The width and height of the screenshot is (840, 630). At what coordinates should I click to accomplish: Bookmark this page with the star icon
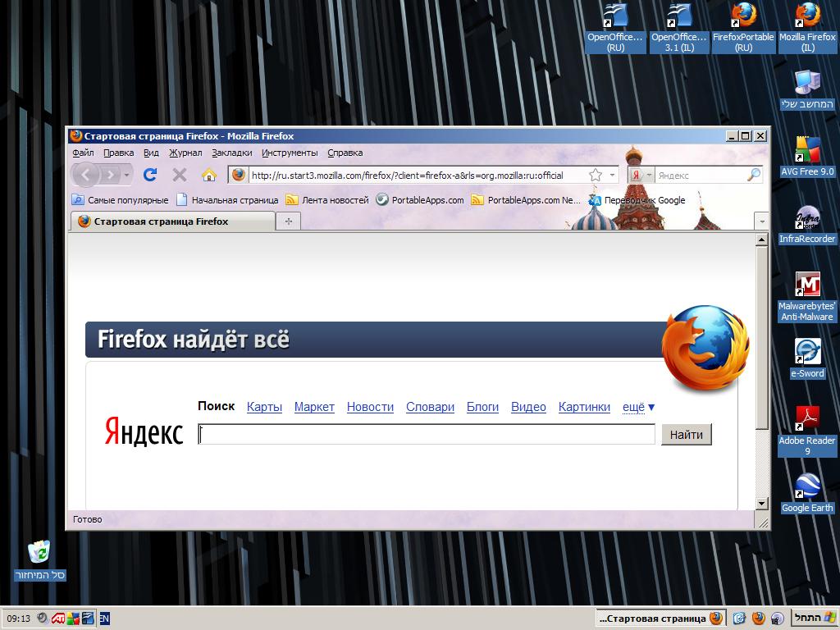click(x=596, y=175)
